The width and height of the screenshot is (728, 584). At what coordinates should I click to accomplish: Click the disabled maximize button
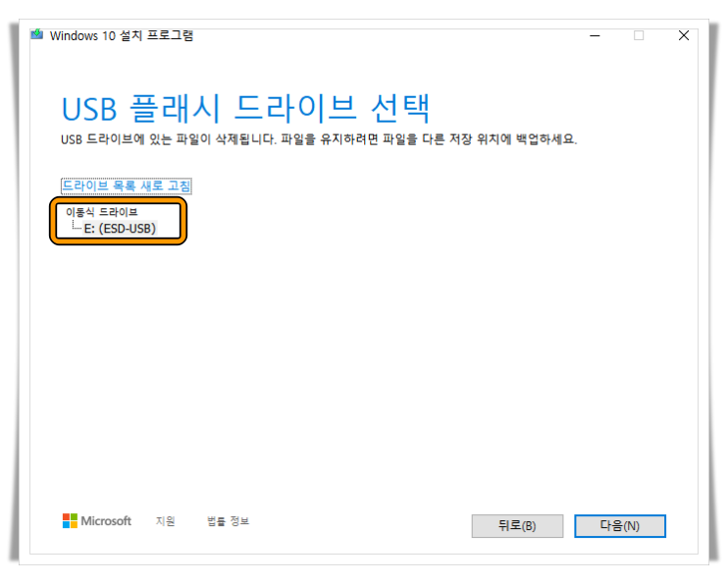639,35
